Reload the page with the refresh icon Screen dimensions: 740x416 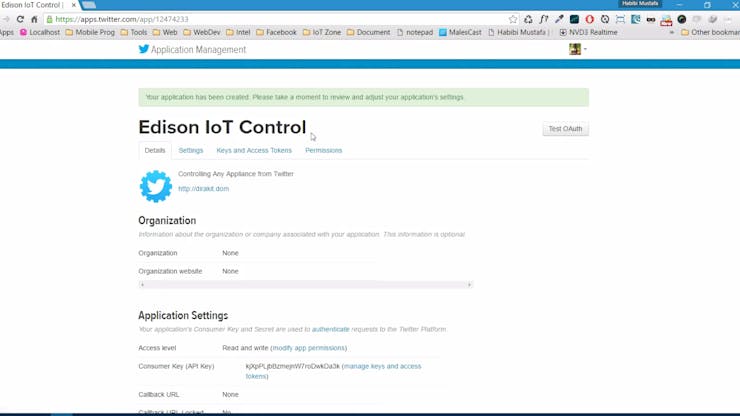(20, 19)
